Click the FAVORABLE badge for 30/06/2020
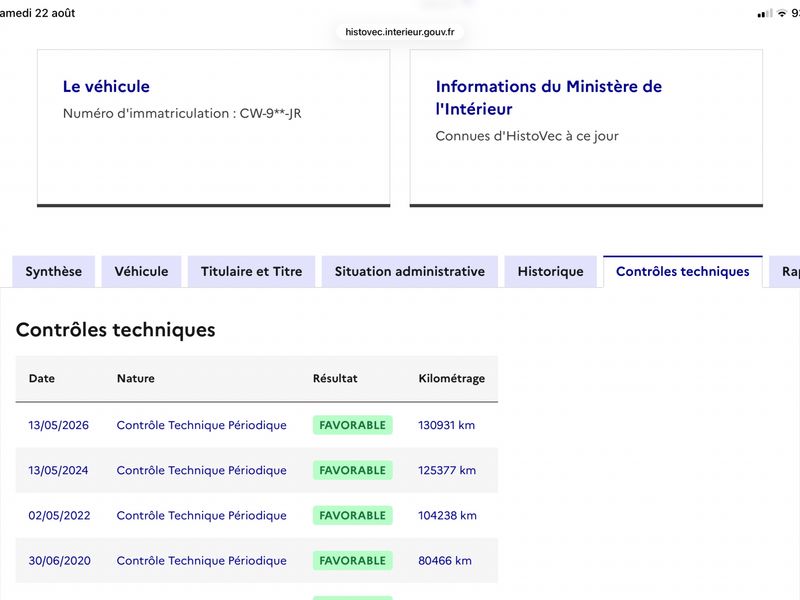This screenshot has height=600, width=800. [353, 560]
